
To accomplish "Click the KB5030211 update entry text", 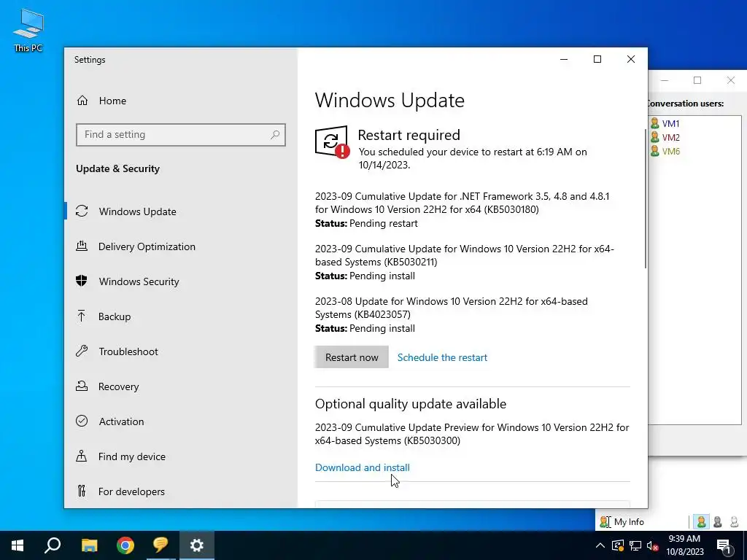I will [x=465, y=255].
